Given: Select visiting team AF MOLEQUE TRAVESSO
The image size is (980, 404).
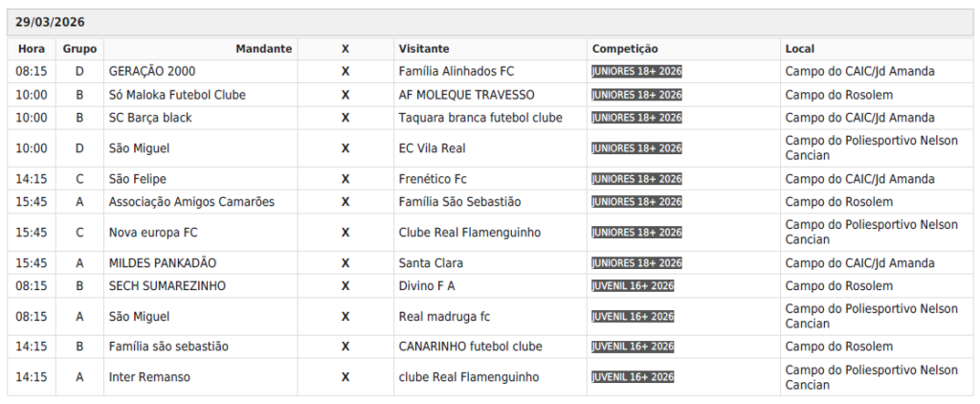Looking at the screenshot, I should [x=466, y=95].
